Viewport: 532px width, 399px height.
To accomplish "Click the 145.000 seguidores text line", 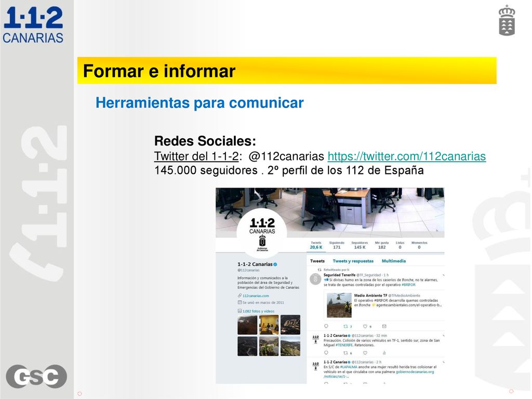I will (x=289, y=170).
